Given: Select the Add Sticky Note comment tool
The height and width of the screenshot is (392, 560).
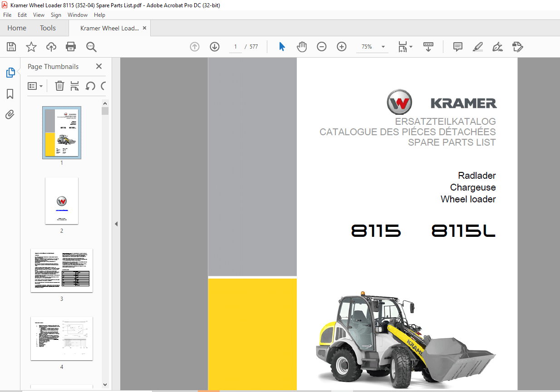Looking at the screenshot, I should click(457, 47).
